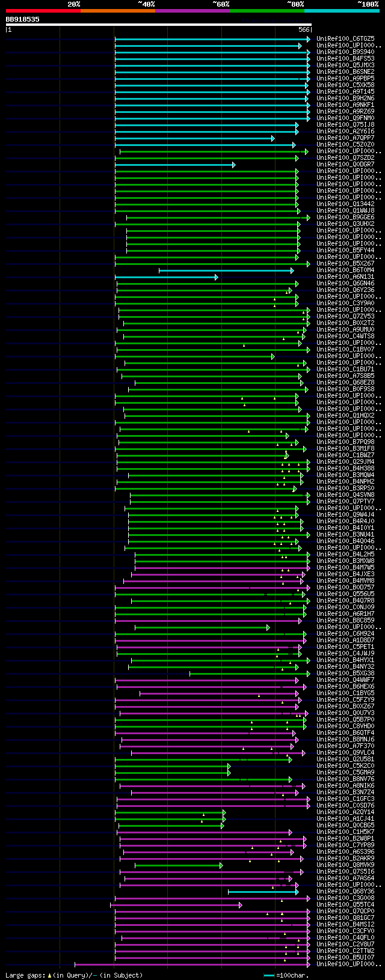Select the UniRef100_B5UI07 label
This screenshot has width=385, height=980.
pyautogui.click(x=345, y=957)
